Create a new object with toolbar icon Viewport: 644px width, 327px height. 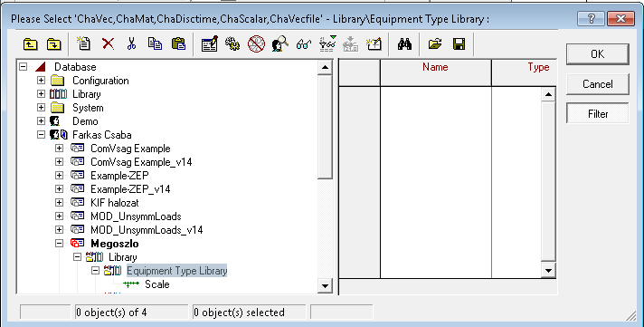point(83,43)
